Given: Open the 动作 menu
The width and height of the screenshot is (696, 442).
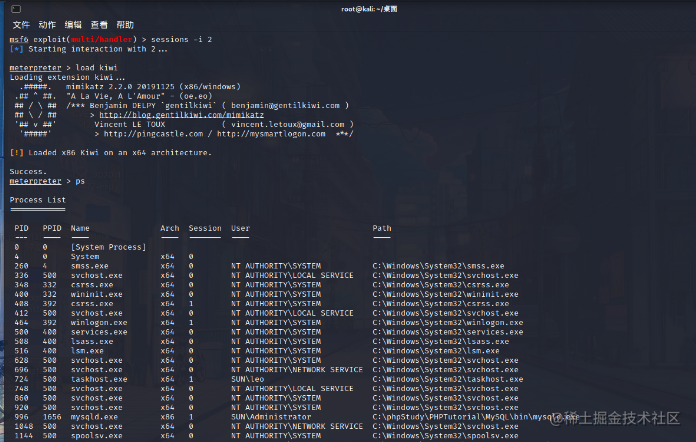Looking at the screenshot, I should tap(47, 25).
